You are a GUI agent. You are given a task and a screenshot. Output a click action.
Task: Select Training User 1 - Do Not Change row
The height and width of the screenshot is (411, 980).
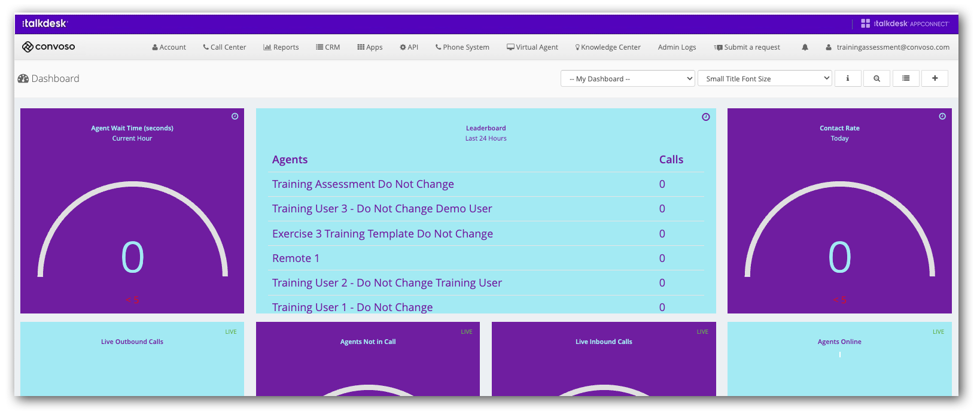pos(486,306)
